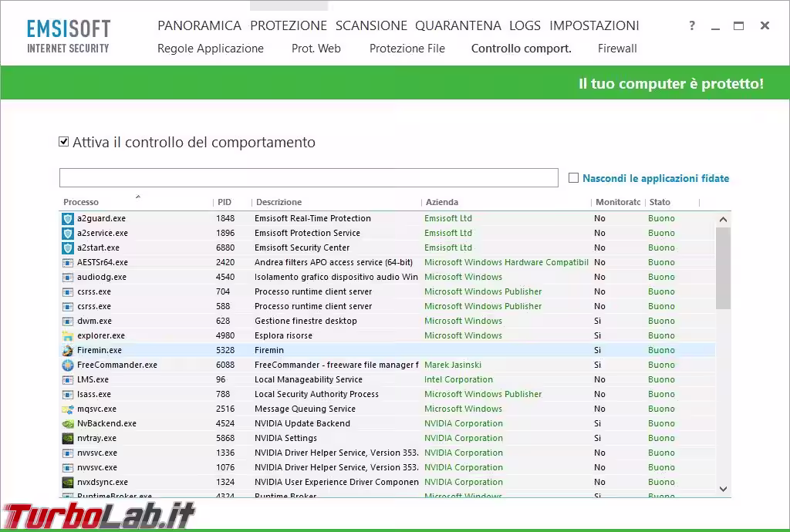Switch to Prot. Web tab

(316, 49)
